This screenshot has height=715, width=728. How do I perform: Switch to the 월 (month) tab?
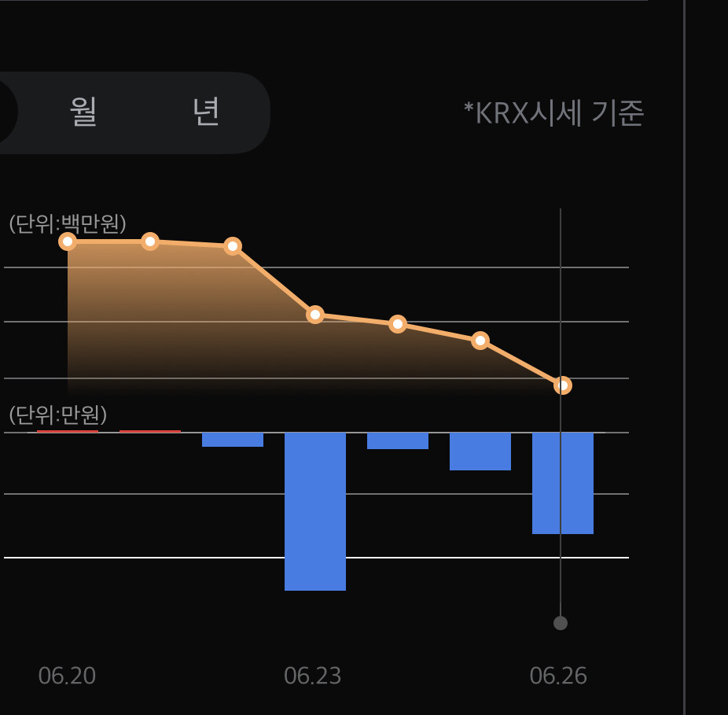(83, 112)
